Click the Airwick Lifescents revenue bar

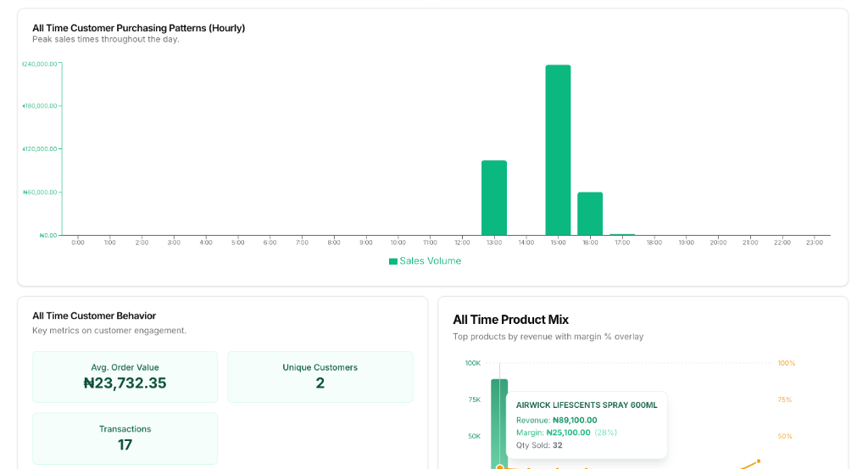(499, 424)
